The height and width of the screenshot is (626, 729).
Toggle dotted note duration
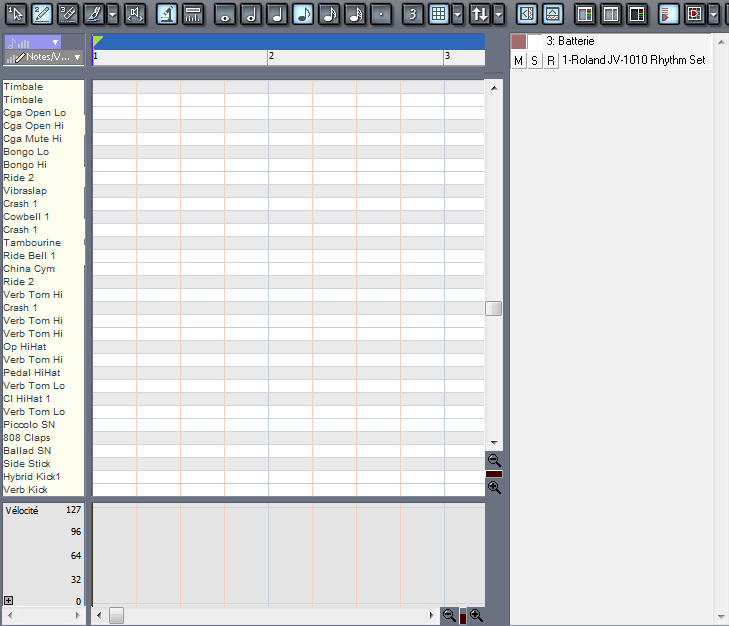tap(381, 14)
